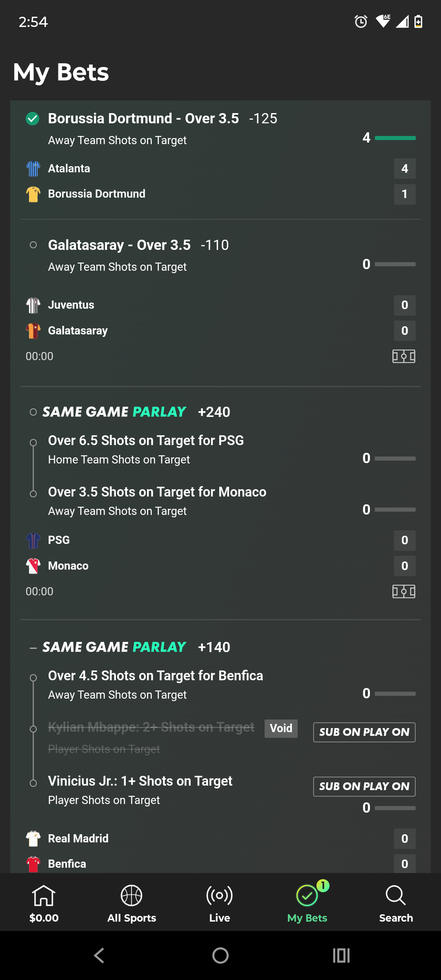Screen dimensions: 441x980
Task: Tap green won checkmark on Dortmund bet
Action: tap(33, 119)
